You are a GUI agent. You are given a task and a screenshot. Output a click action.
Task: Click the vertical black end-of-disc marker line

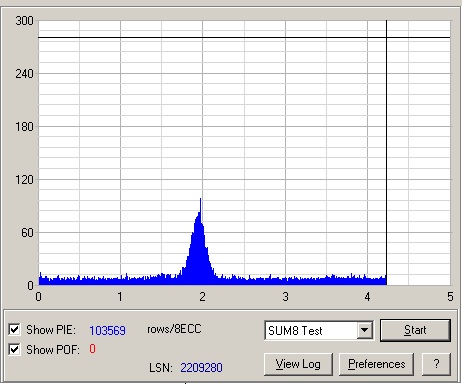click(x=386, y=152)
